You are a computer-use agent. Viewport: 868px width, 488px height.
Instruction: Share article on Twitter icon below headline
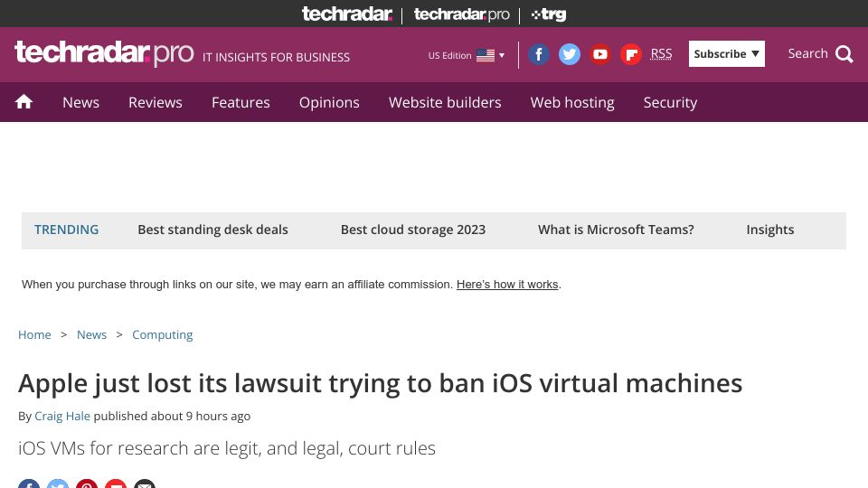tap(58, 483)
